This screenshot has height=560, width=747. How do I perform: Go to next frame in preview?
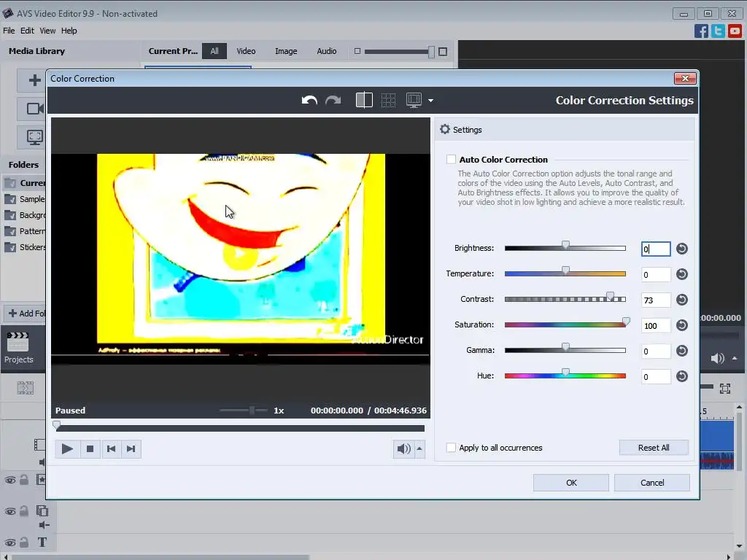click(x=131, y=448)
